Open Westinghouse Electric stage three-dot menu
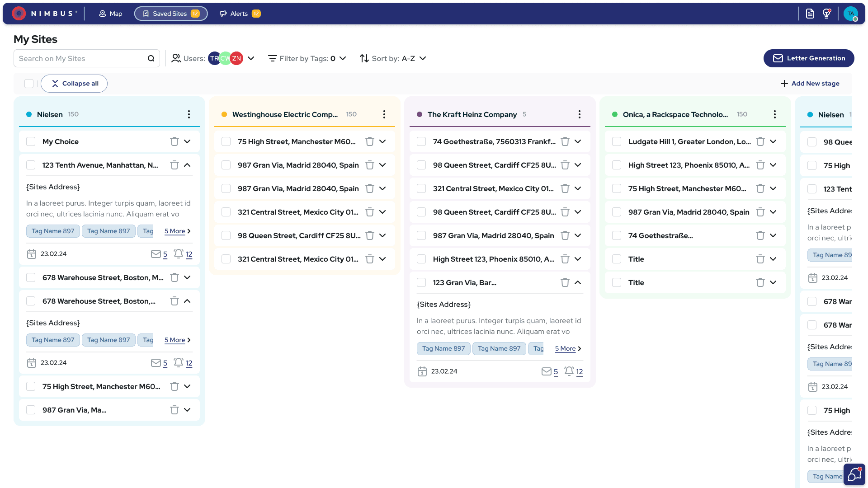This screenshot has height=488, width=868. (x=384, y=114)
